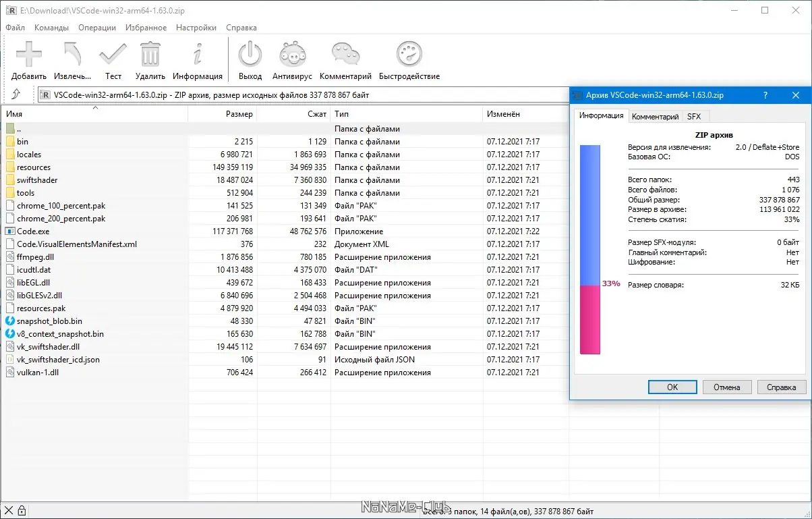Open the Информация toolbar icon
Image resolution: width=812 pixels, height=519 pixels.
pyautogui.click(x=197, y=54)
